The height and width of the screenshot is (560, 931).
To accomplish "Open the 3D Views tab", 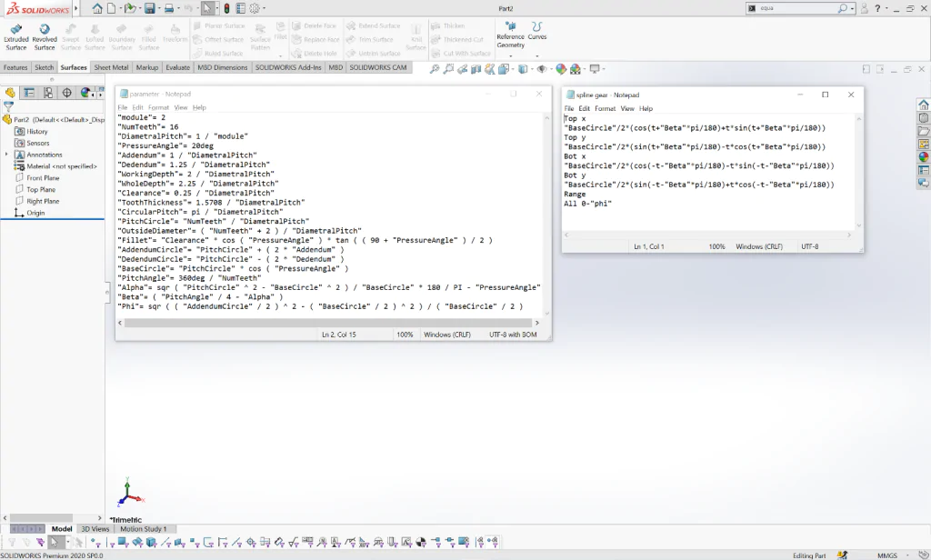I will tap(95, 528).
